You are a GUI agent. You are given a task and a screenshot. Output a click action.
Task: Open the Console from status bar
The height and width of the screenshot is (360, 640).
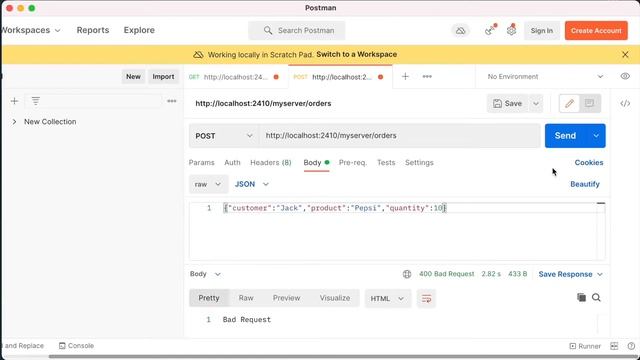click(76, 346)
